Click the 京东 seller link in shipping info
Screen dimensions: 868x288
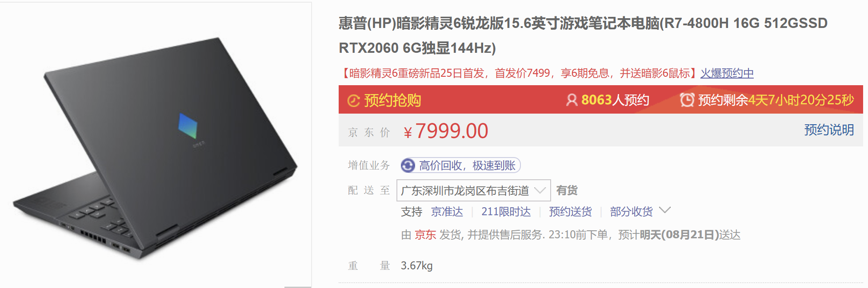[x=425, y=235]
